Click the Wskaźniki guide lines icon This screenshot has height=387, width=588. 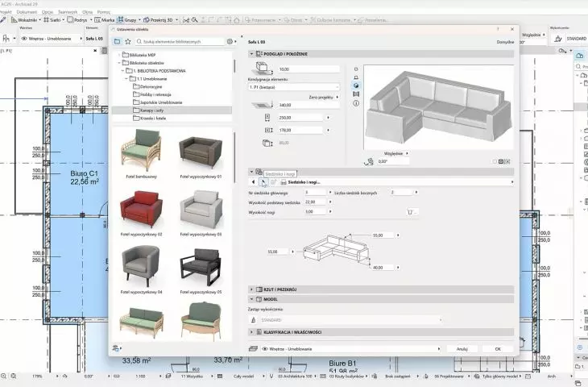[14, 20]
